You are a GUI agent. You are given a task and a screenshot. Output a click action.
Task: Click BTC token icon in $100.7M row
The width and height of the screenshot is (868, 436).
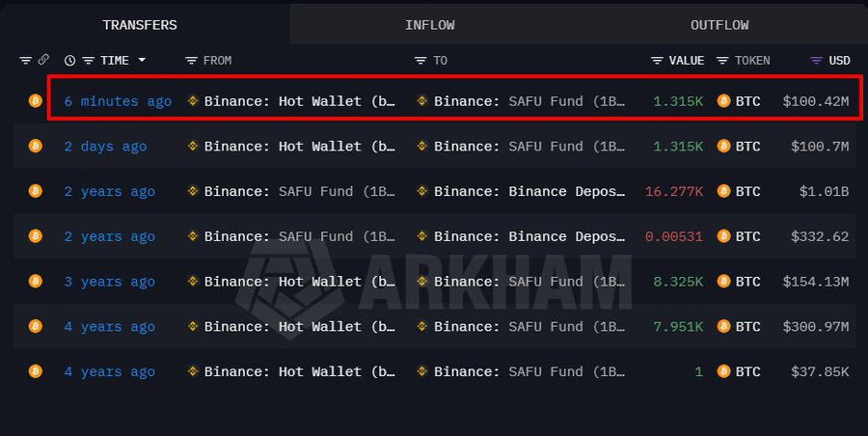(723, 146)
